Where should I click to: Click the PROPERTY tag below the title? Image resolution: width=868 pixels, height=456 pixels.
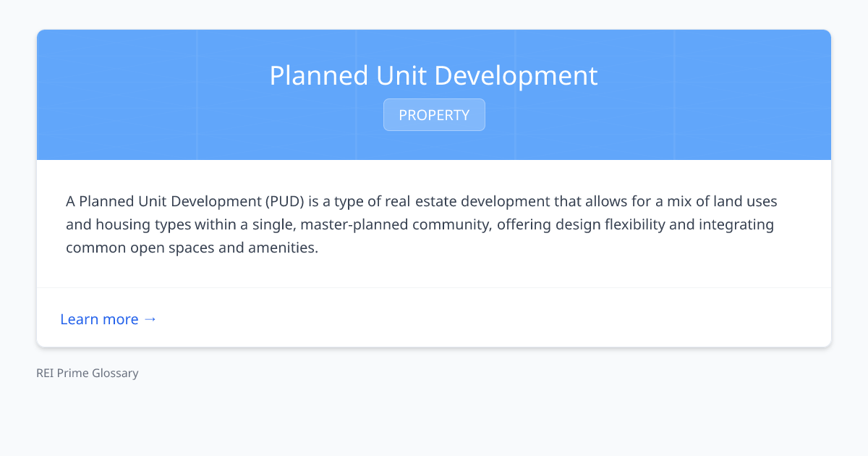[x=434, y=114]
